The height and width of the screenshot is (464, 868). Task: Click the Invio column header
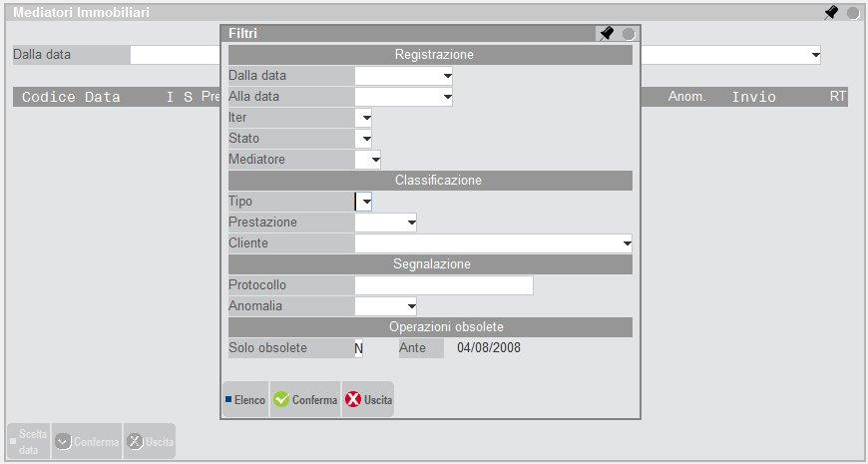pyautogui.click(x=753, y=98)
